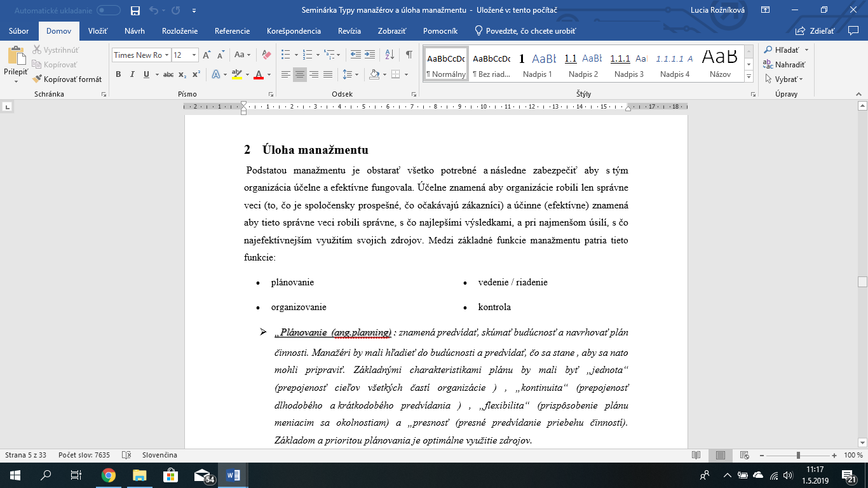Toggle subscript formatting
The width and height of the screenshot is (868, 488).
(x=182, y=74)
